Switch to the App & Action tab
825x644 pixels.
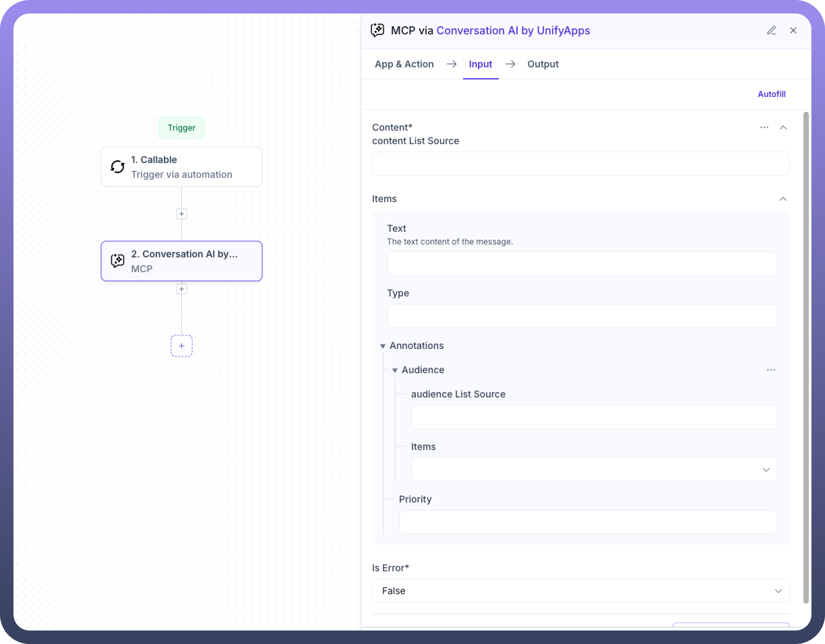pos(404,64)
